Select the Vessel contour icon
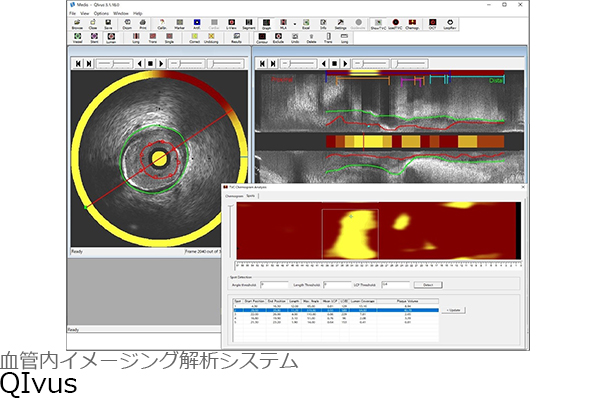This screenshot has width=600, height=400. coord(78,38)
